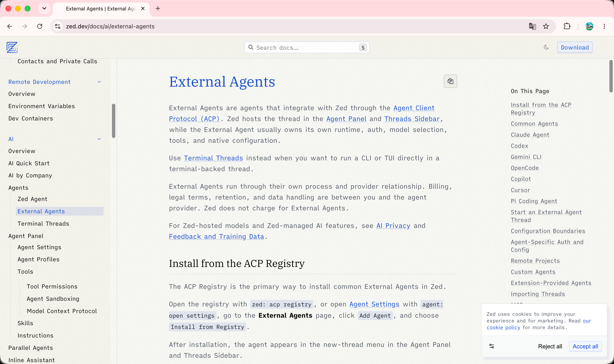The width and height of the screenshot is (614, 364).
Task: Open the Remote Development section heading
Action: (39, 82)
